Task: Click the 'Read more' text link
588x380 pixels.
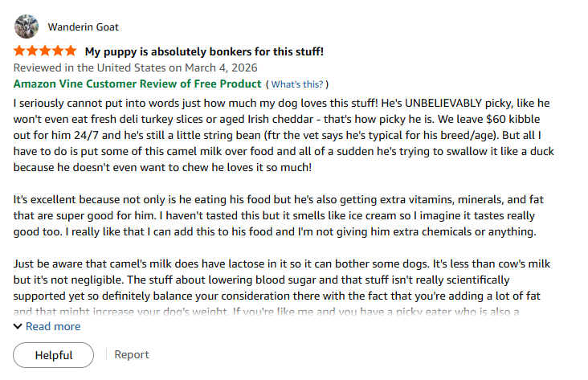Action: pos(53,326)
